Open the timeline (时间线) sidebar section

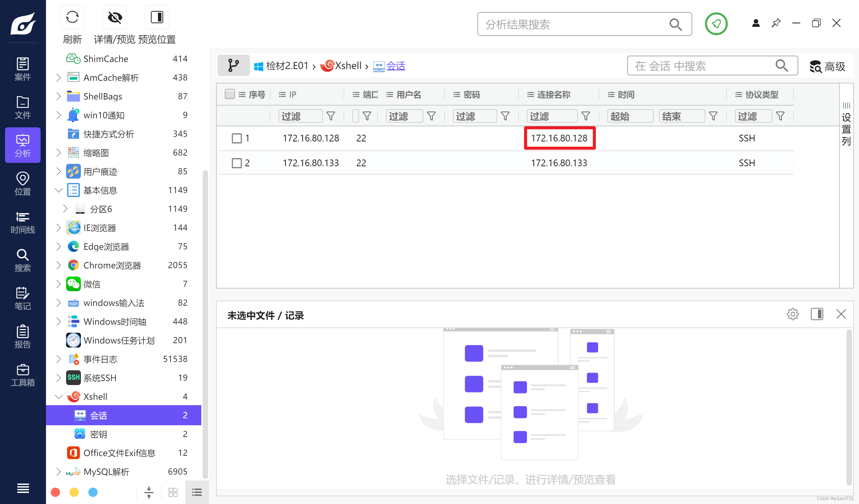tap(22, 223)
